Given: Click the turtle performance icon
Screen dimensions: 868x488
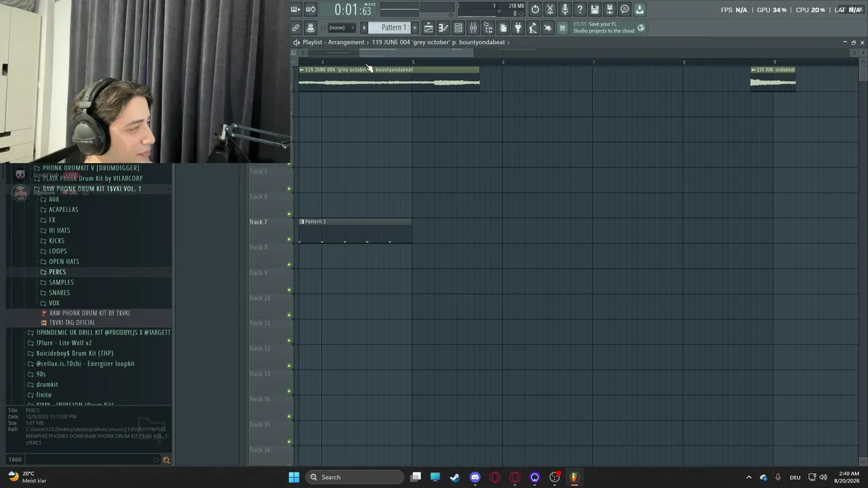Looking at the screenshot, I should (x=548, y=28).
